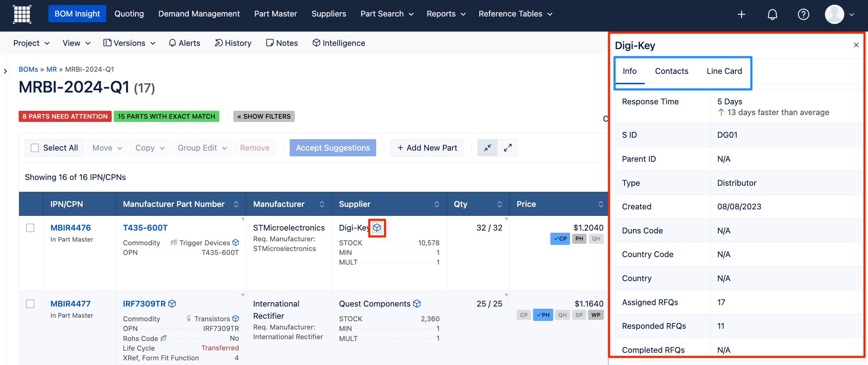The width and height of the screenshot is (868, 365).
Task: Expand the Project dropdown
Action: (x=31, y=43)
